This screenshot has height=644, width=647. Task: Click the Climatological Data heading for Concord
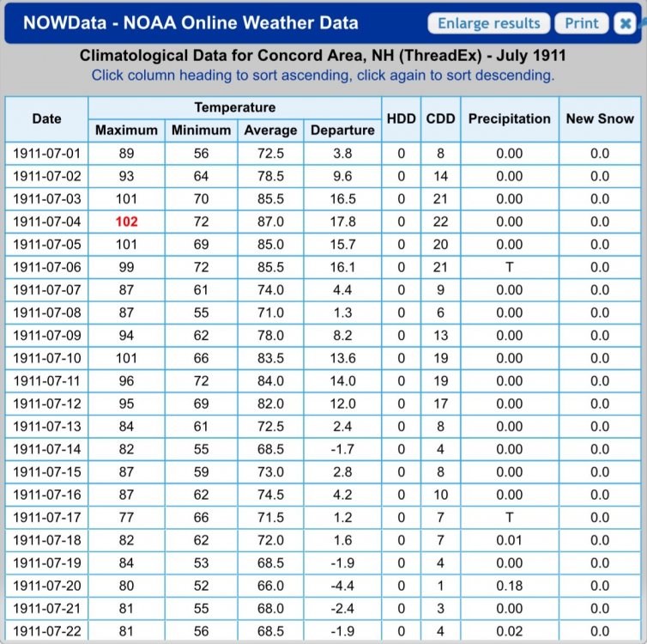pos(323,56)
